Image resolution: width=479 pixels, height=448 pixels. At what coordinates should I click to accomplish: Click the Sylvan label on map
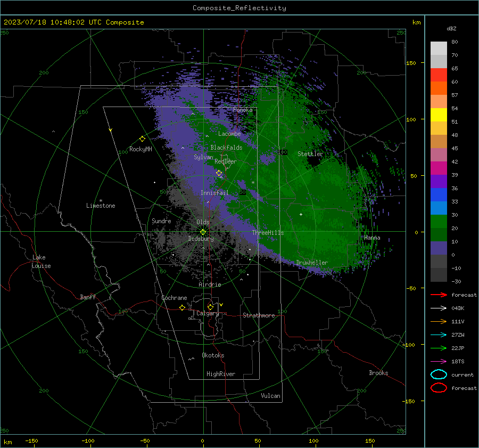203,157
